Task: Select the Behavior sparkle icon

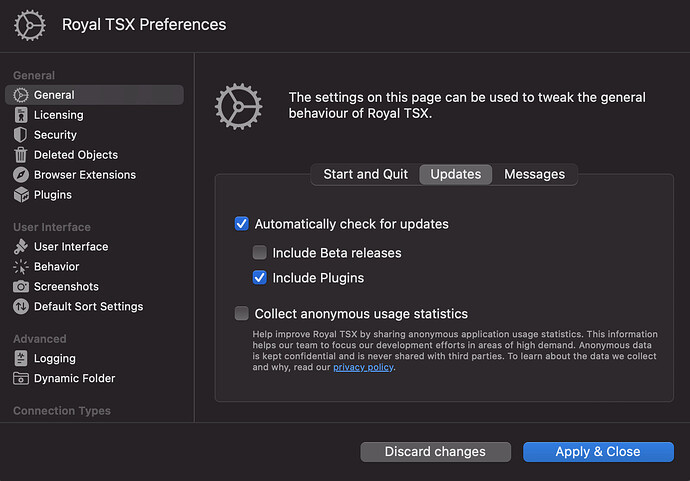Action: pyautogui.click(x=21, y=267)
